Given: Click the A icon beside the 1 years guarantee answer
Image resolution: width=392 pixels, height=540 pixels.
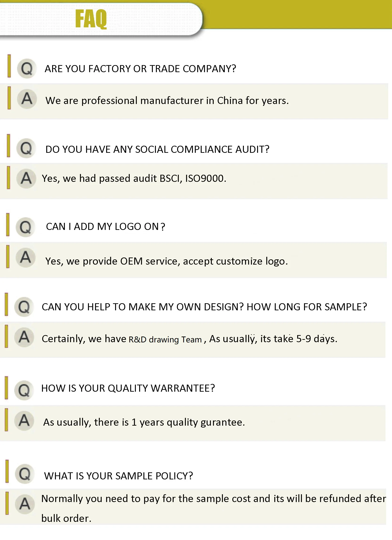Looking at the screenshot, I should click(x=24, y=421).
